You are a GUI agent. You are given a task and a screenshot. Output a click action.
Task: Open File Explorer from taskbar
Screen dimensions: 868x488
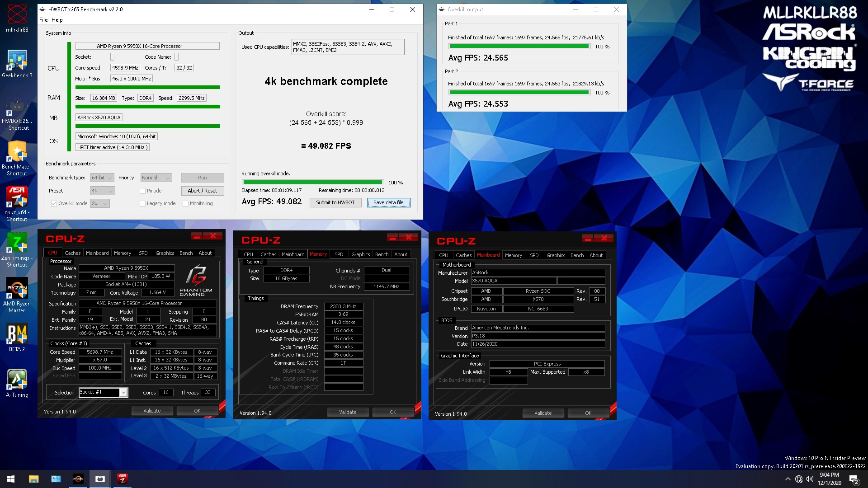(x=33, y=479)
